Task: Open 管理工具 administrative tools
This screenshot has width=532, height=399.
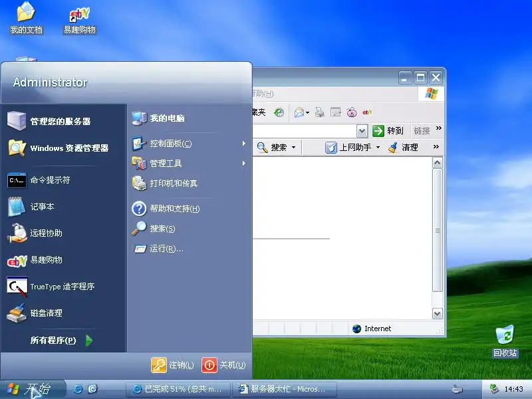Action: click(x=157, y=163)
